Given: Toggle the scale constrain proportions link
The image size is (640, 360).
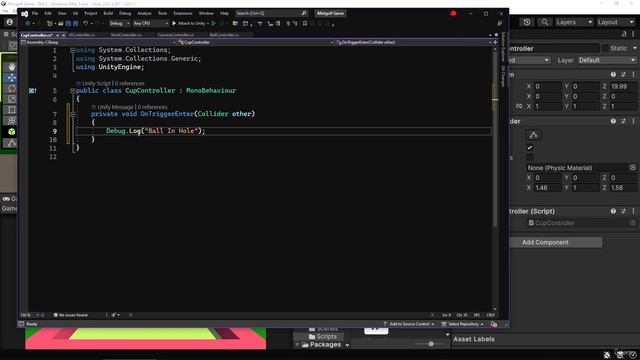Looking at the screenshot, I should (x=519, y=106).
